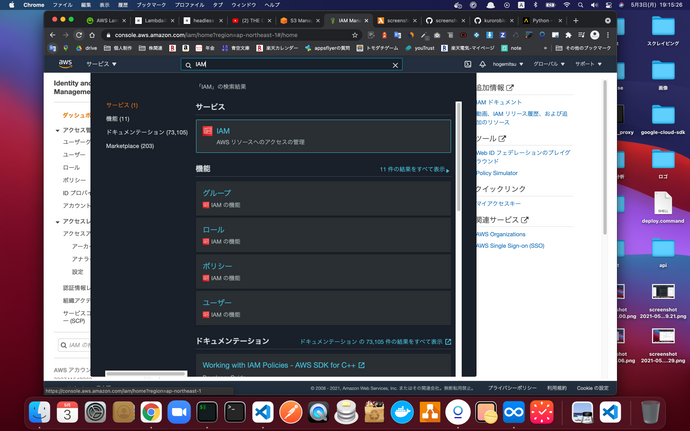The height and width of the screenshot is (431, 690).
Task: Show all 11 feature results link
Action: (415, 169)
